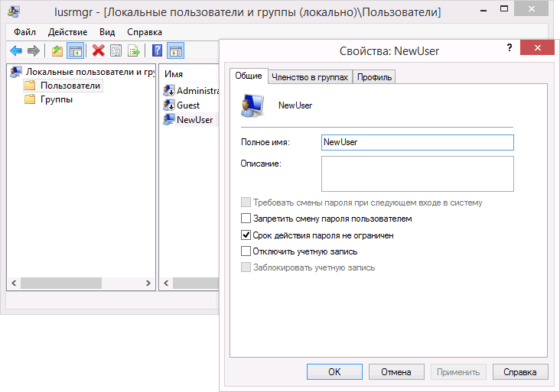Uncheck 'Срок действия пароля не ограничен'
This screenshot has width=560, height=392.
click(x=246, y=235)
